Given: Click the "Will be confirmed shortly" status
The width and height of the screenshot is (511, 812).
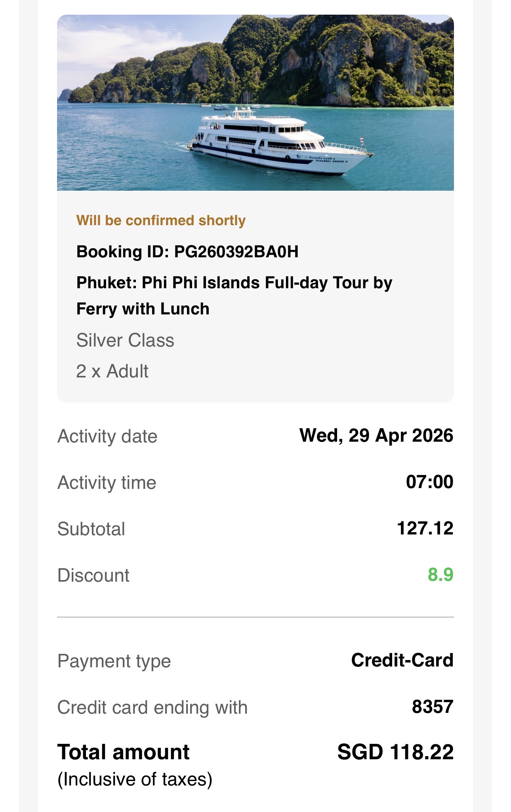Looking at the screenshot, I should pos(161,220).
